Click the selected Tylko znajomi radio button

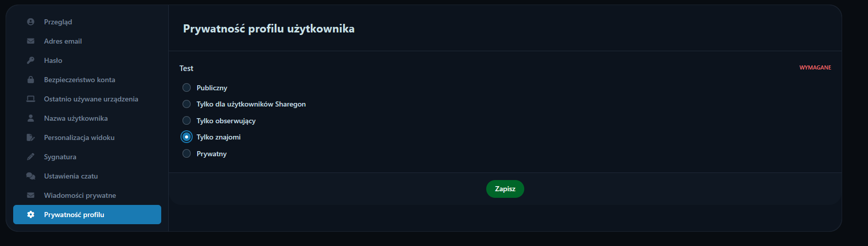coord(187,137)
